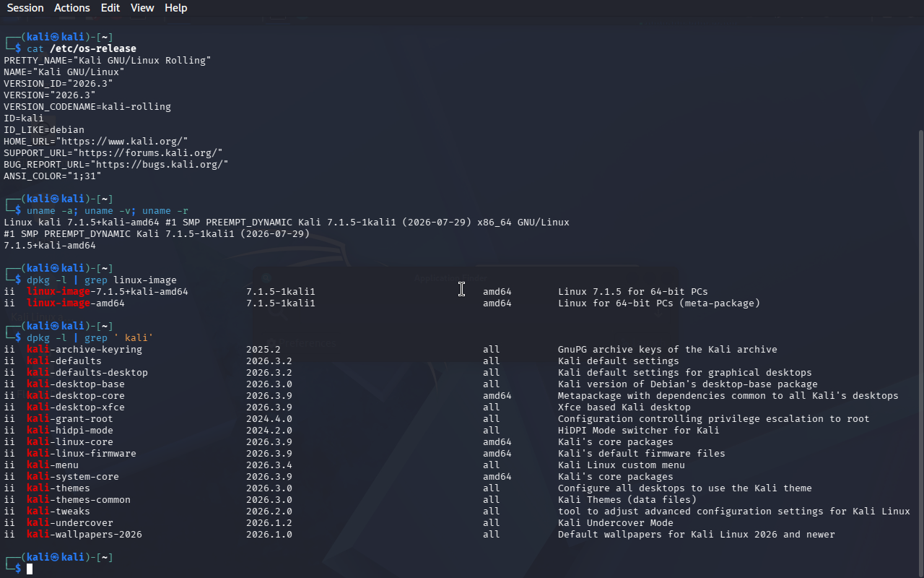Click the 'cat /etc/os-release' command text
Image resolution: width=924 pixels, height=578 pixels.
pos(82,48)
